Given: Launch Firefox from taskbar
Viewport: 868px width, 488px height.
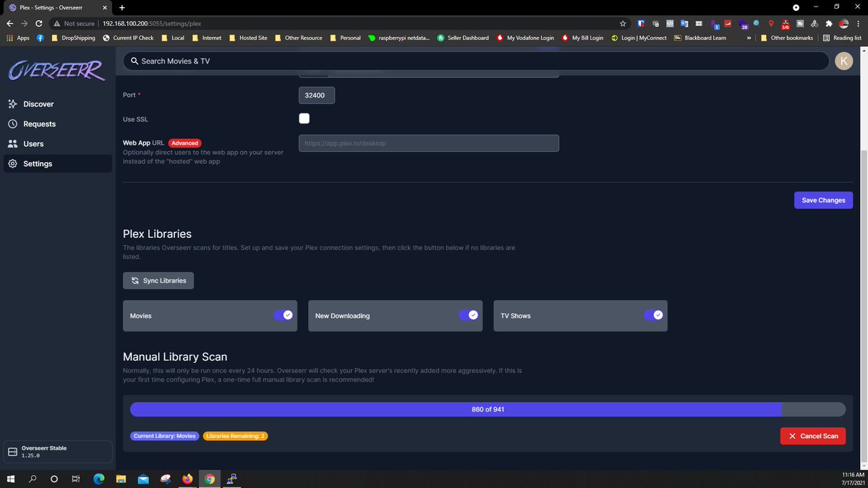Looking at the screenshot, I should coord(187,479).
